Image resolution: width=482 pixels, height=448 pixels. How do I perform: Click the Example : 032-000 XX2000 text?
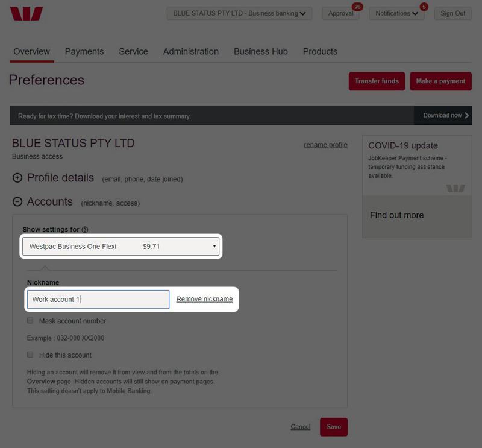(x=66, y=338)
